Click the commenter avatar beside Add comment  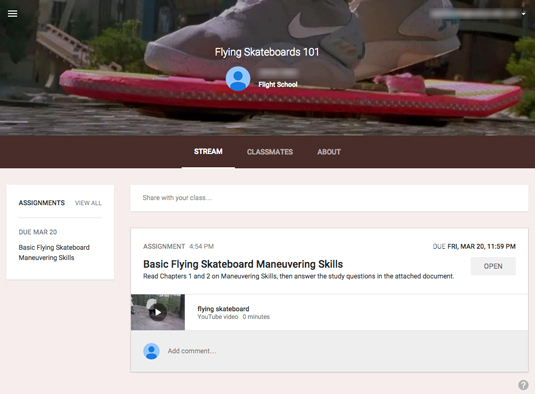point(151,351)
